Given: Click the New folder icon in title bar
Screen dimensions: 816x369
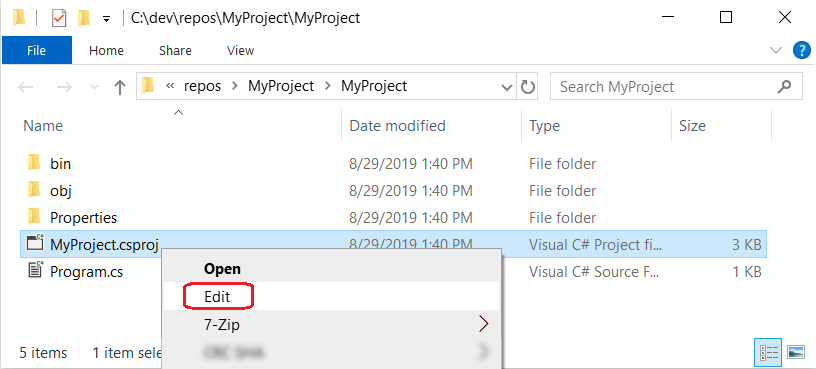Looking at the screenshot, I should (x=84, y=19).
